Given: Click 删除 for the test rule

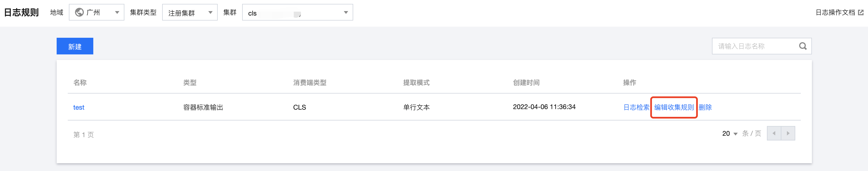Looking at the screenshot, I should coord(705,107).
